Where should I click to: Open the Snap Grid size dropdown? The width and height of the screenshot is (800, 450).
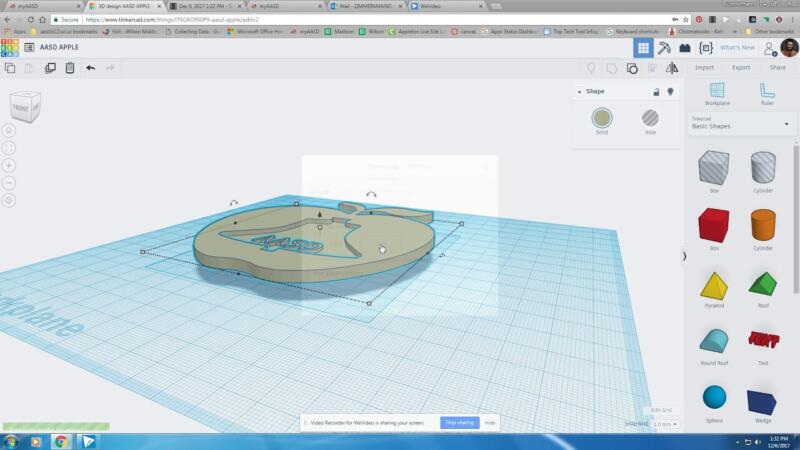pos(662,424)
